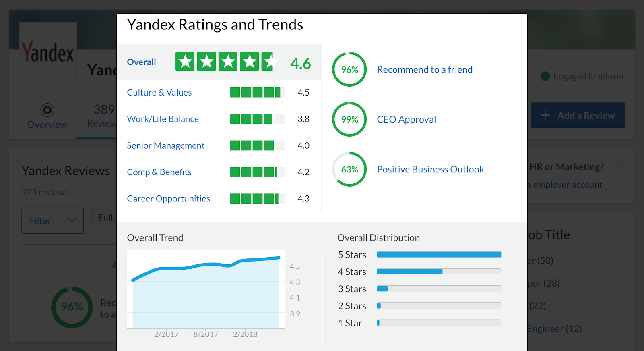Click the 4 Stars distribution bar
This screenshot has width=644, height=351.
point(439,272)
